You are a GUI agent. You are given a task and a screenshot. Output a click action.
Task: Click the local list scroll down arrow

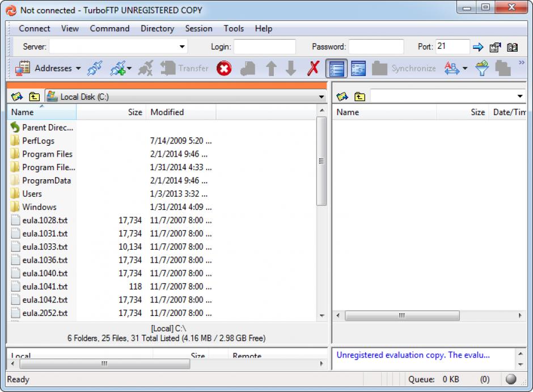coord(322,316)
